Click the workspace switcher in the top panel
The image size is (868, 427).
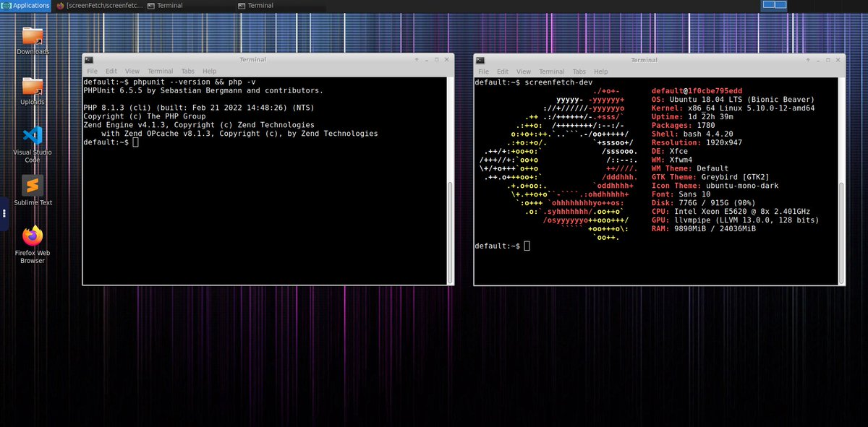tap(774, 5)
